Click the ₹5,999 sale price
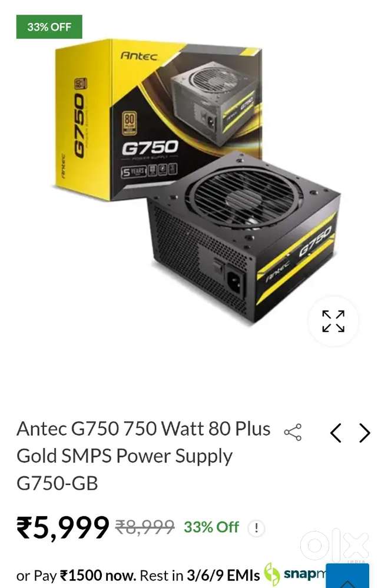This screenshot has height=588, width=391. tap(62, 527)
